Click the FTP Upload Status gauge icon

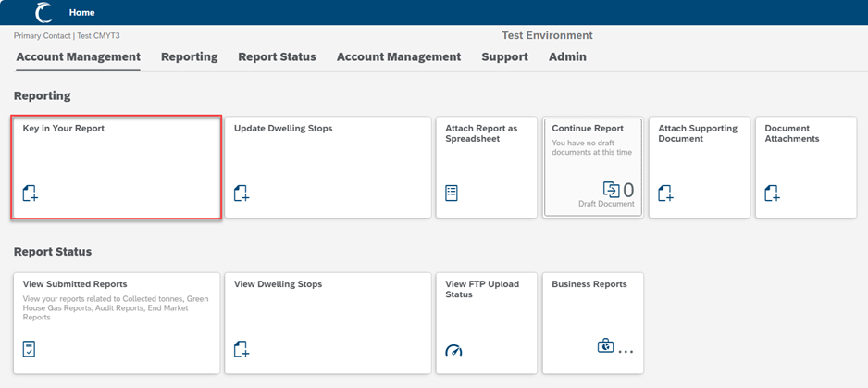[453, 350]
